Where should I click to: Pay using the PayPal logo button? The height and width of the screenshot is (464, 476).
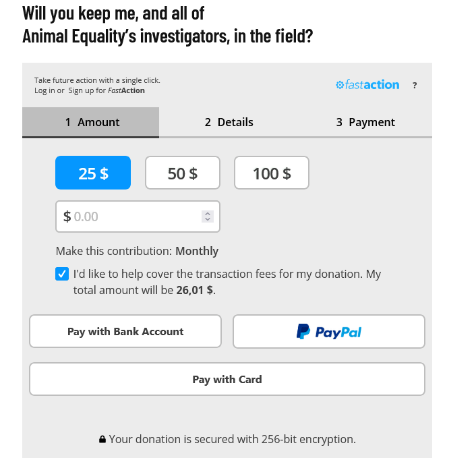point(329,332)
